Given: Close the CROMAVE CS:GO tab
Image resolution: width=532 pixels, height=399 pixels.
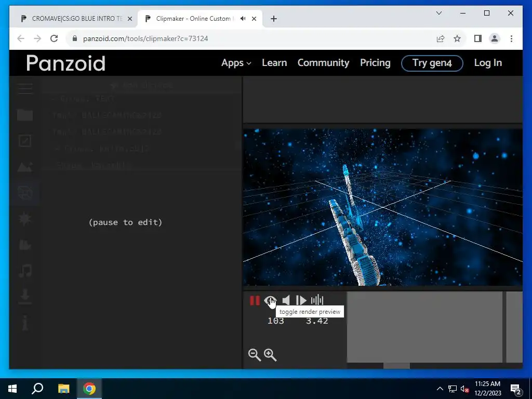Looking at the screenshot, I should 129,19.
